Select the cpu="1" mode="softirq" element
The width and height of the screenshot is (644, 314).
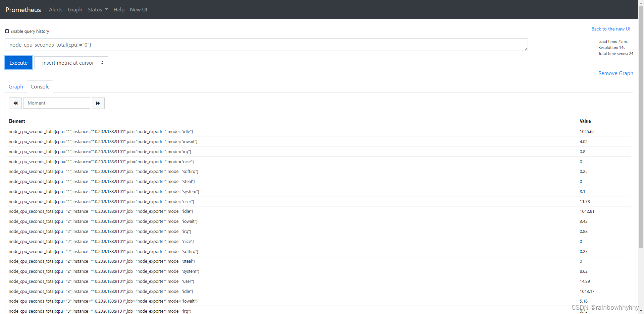point(103,171)
